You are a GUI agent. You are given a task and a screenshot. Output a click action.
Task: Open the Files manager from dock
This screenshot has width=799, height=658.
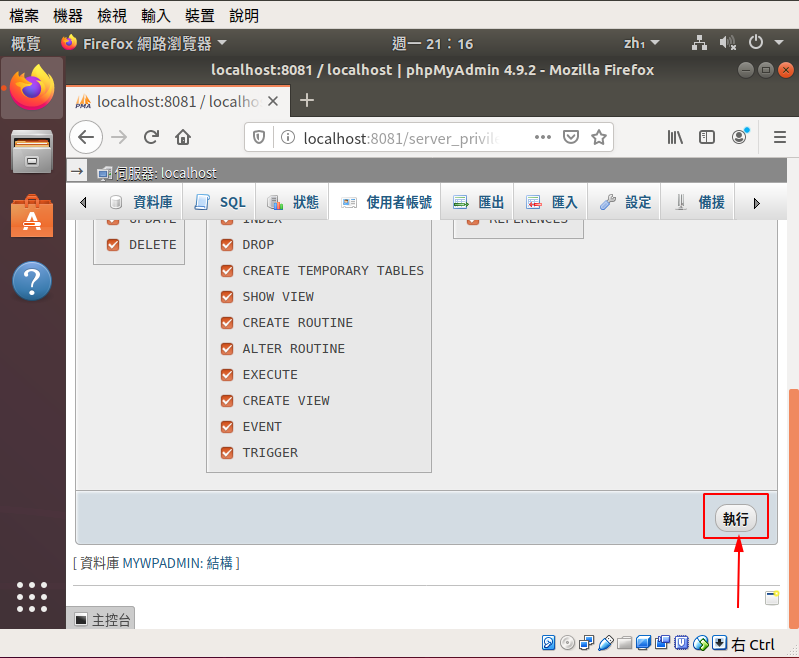(x=32, y=151)
